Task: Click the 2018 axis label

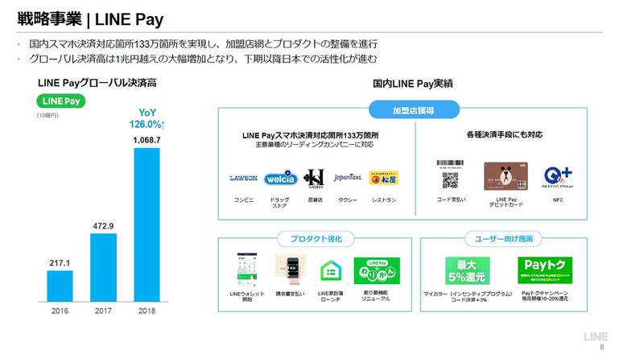Action: tap(147, 311)
